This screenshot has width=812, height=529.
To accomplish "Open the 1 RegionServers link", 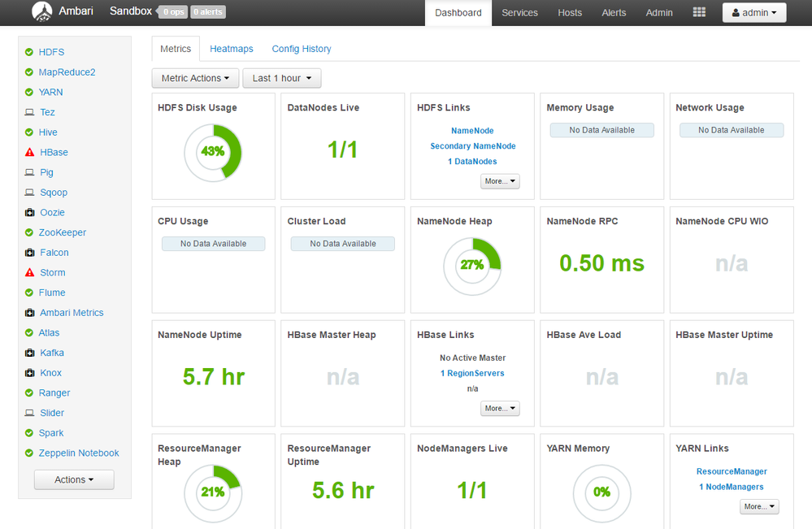I will pos(472,373).
